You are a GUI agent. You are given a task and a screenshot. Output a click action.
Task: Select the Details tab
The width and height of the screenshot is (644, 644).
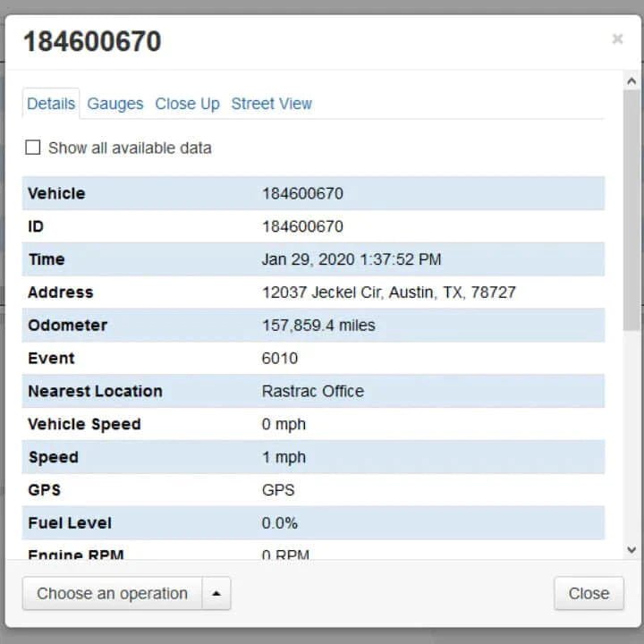[x=51, y=104]
